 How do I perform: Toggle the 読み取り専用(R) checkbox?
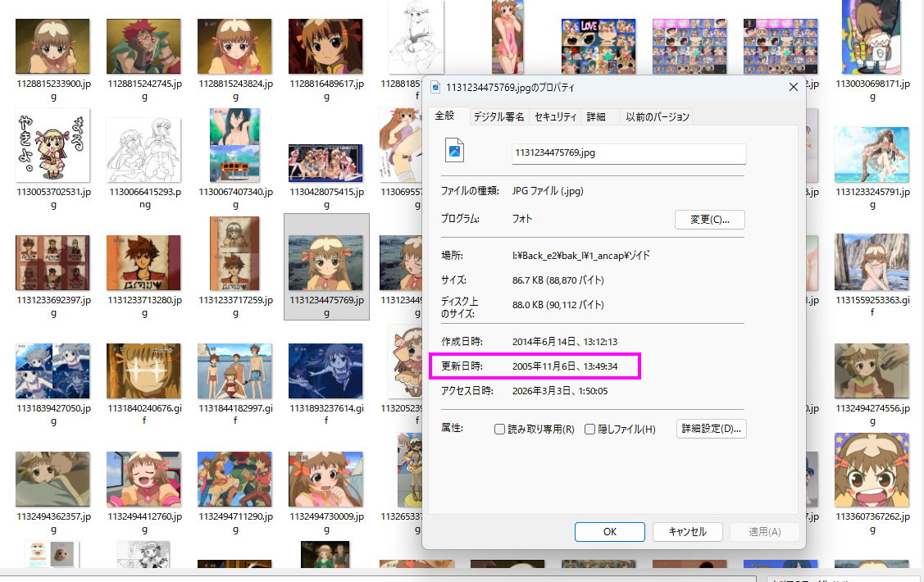pyautogui.click(x=499, y=430)
